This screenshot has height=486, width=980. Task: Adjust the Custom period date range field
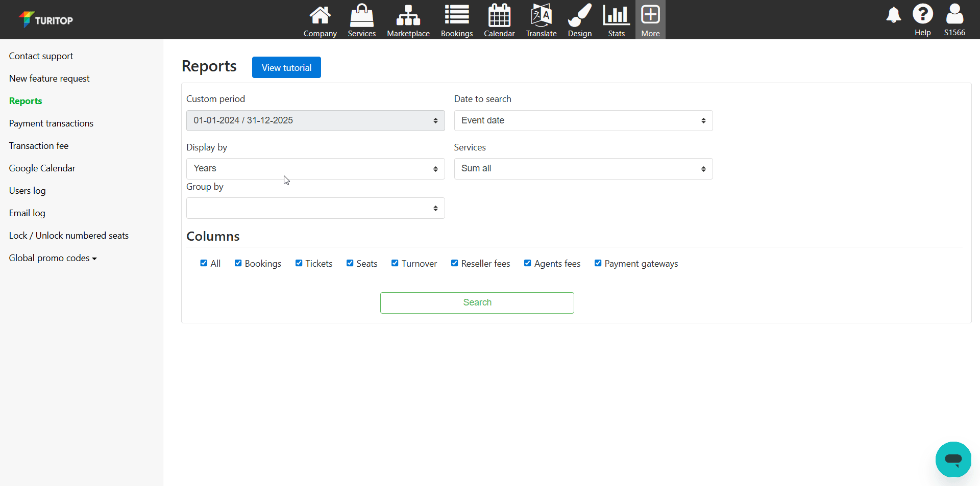(x=315, y=120)
